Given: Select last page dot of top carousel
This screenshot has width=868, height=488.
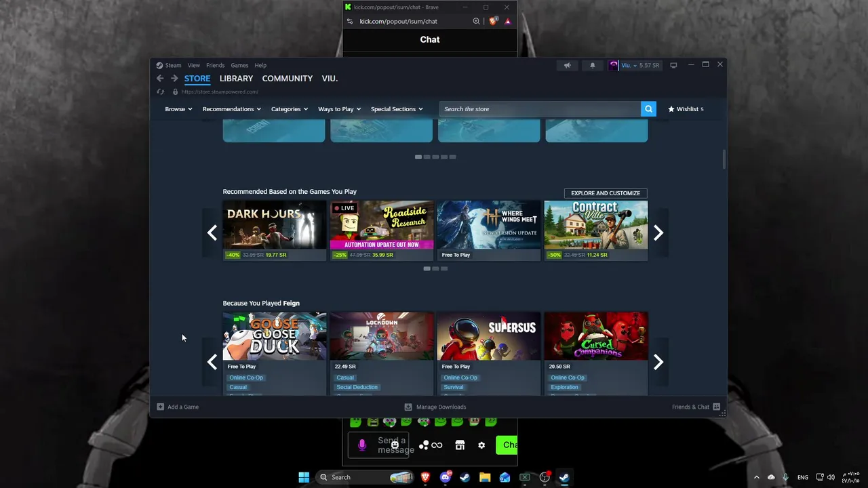Looking at the screenshot, I should pos(452,157).
